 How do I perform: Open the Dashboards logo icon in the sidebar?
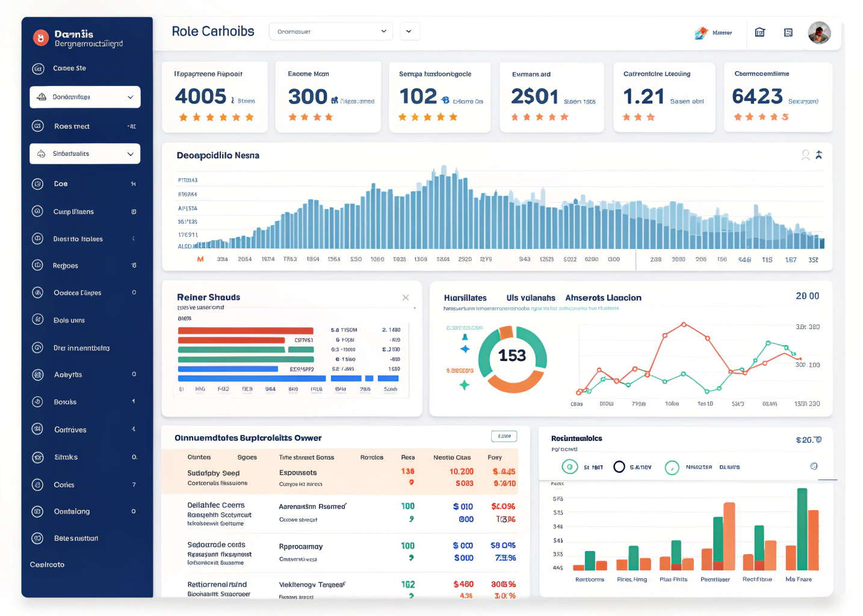[40, 37]
